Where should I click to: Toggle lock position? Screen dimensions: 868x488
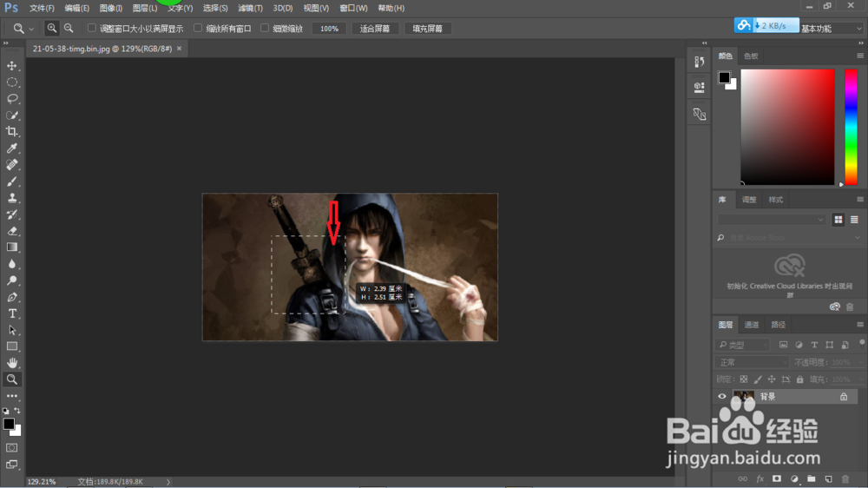click(772, 379)
